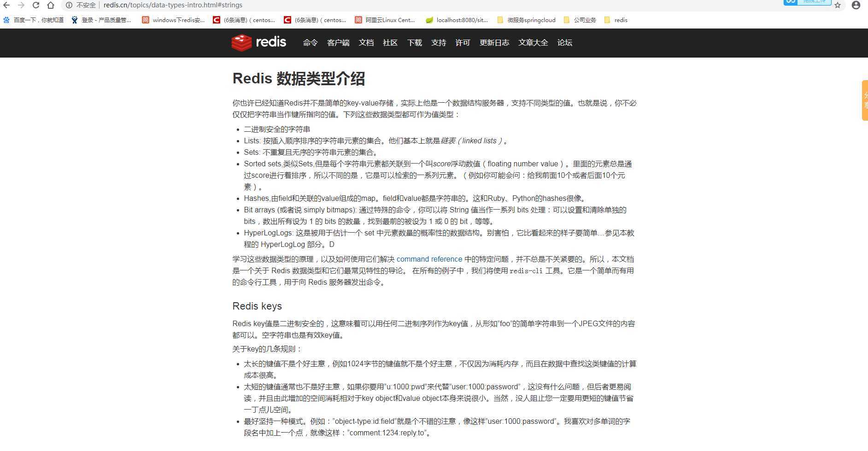868x451 pixels.
Task: Follow the command reference link
Action: (x=429, y=259)
